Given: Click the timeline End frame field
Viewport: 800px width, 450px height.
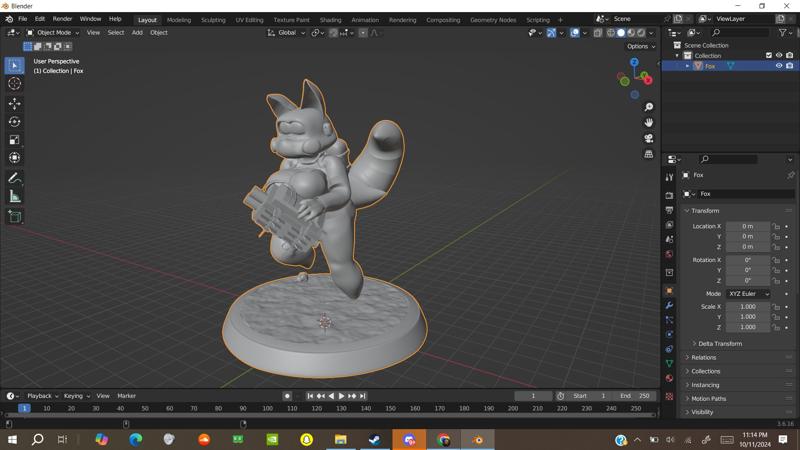Looking at the screenshot, I should pos(636,396).
